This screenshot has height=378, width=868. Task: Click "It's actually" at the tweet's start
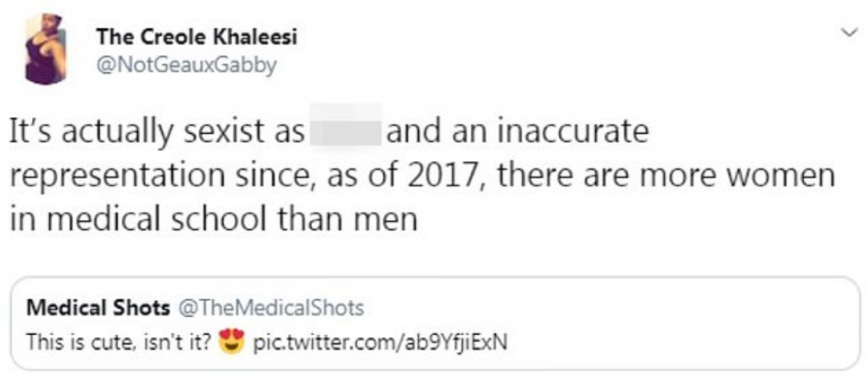click(x=81, y=135)
